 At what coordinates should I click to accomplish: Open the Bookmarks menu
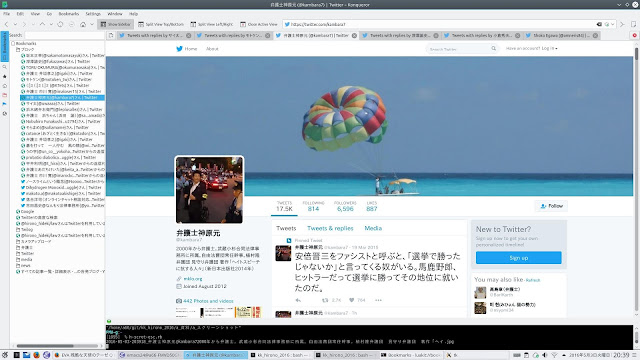click(x=69, y=13)
